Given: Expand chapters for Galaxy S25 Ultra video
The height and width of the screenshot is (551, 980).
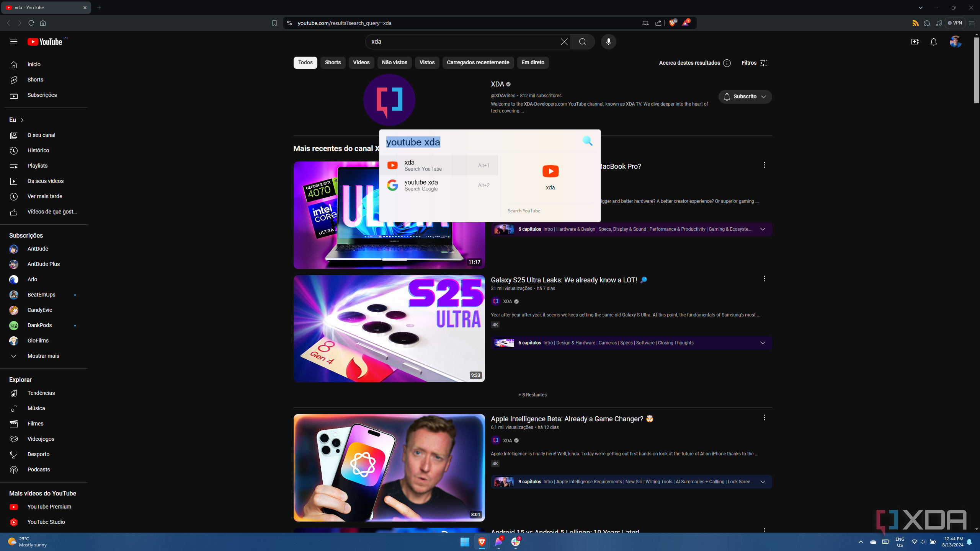Looking at the screenshot, I should click(x=763, y=343).
